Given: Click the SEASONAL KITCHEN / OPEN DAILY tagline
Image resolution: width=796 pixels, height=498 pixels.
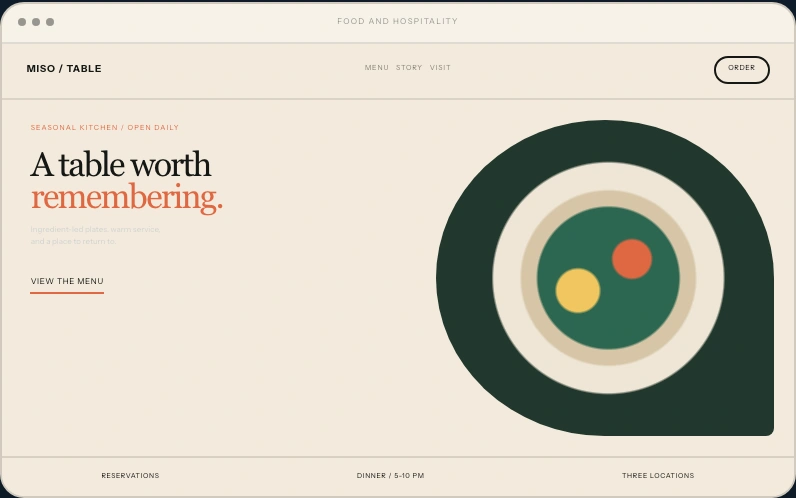Looking at the screenshot, I should pos(105,127).
